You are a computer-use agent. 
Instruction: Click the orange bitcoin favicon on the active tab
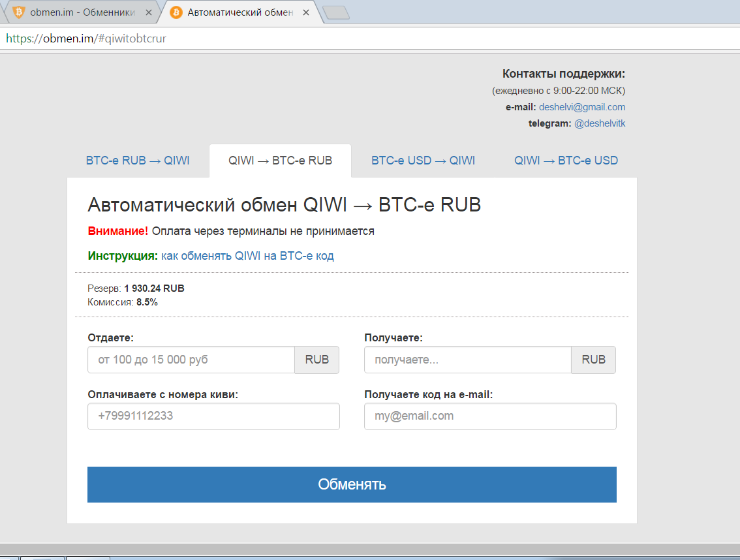pos(176,12)
